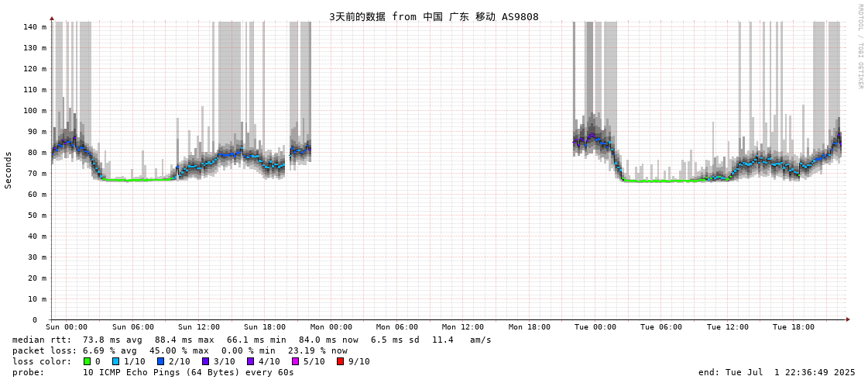
Task: Click the "loss color:" legend label
Action: pos(41,361)
